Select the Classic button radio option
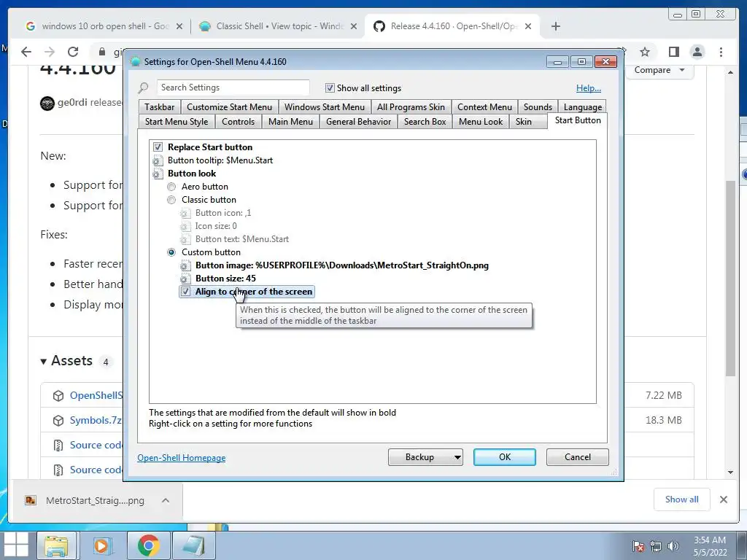 171,200
